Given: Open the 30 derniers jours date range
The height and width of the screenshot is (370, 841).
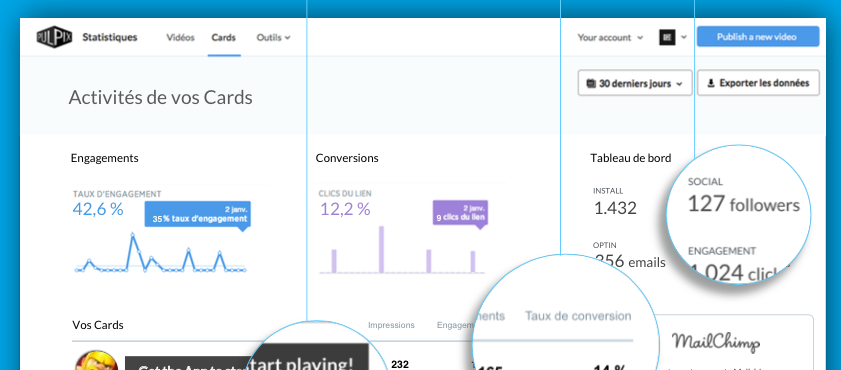Looking at the screenshot, I should click(x=635, y=84).
